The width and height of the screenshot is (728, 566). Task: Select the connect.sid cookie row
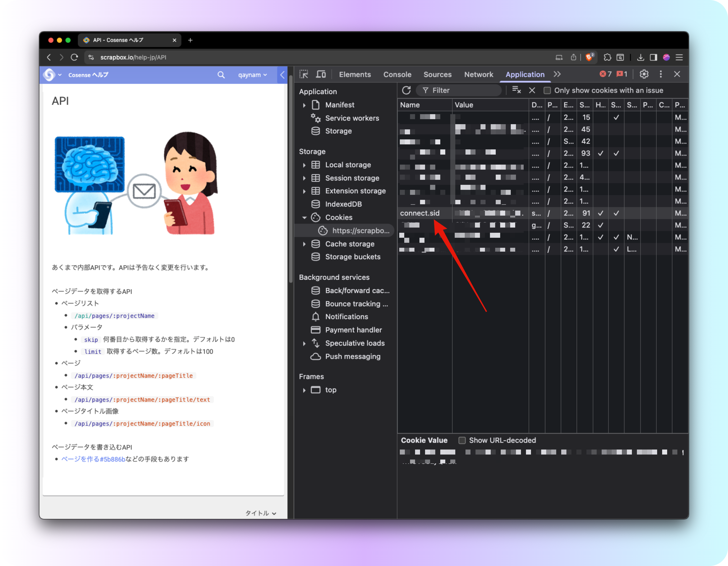pos(542,213)
